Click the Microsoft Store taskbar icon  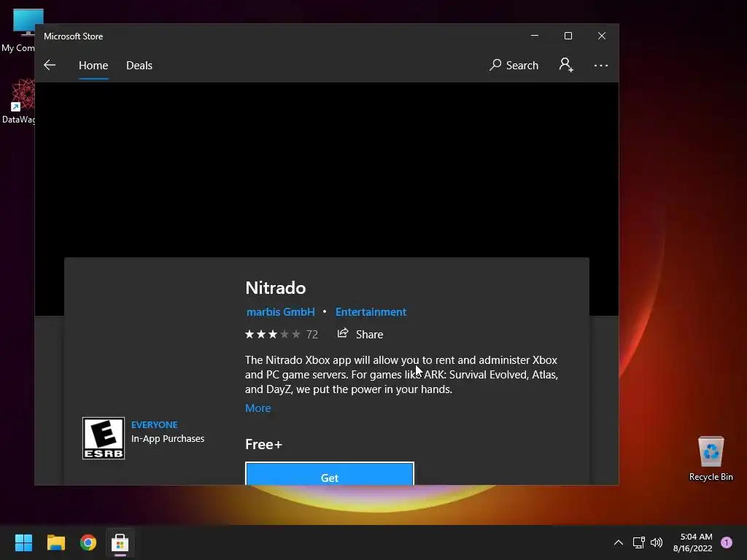coord(120,542)
